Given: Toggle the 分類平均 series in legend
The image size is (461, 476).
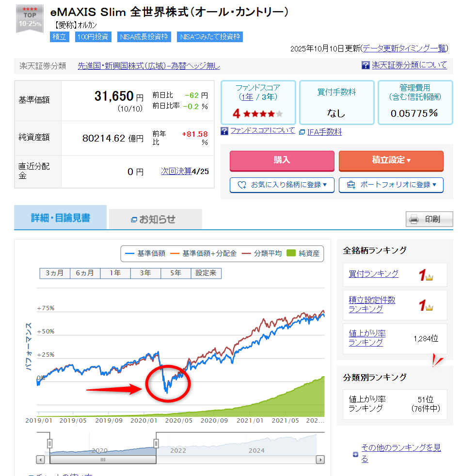Looking at the screenshot, I should (x=262, y=253).
